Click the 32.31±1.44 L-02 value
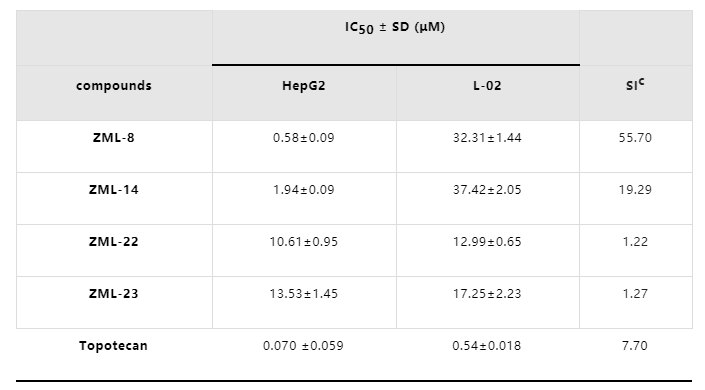The image size is (705, 390). click(x=487, y=138)
